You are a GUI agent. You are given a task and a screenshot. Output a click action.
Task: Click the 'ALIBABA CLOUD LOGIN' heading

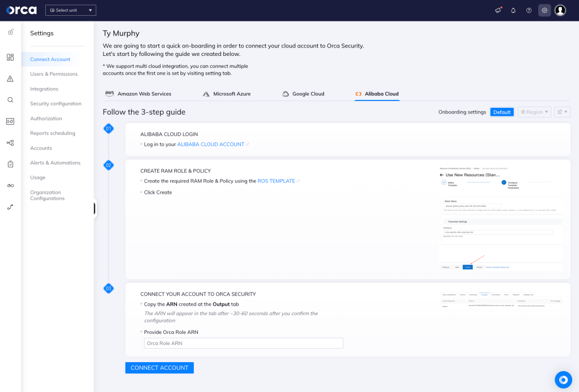[x=169, y=134]
